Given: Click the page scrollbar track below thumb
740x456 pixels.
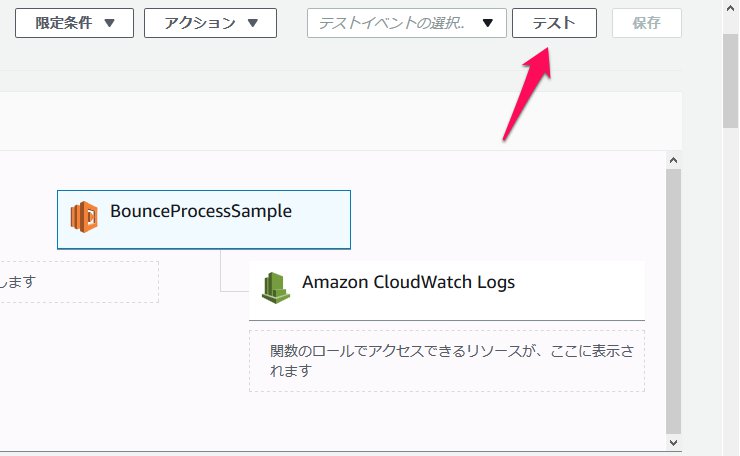Looking at the screenshot, I should click(731, 300).
